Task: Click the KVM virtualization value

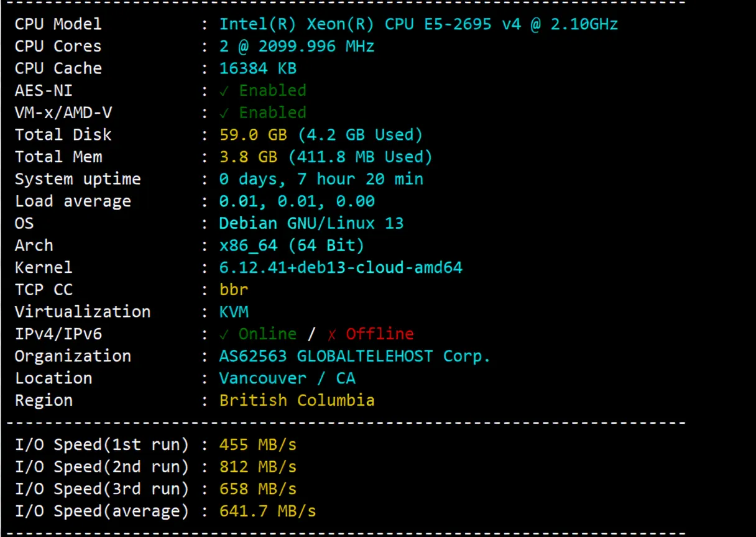Action: point(234,311)
